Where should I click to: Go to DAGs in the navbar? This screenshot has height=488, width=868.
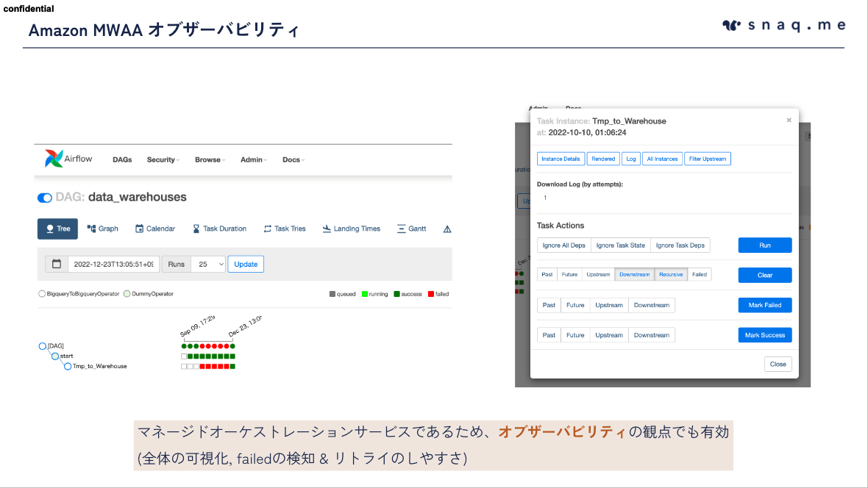click(x=122, y=159)
